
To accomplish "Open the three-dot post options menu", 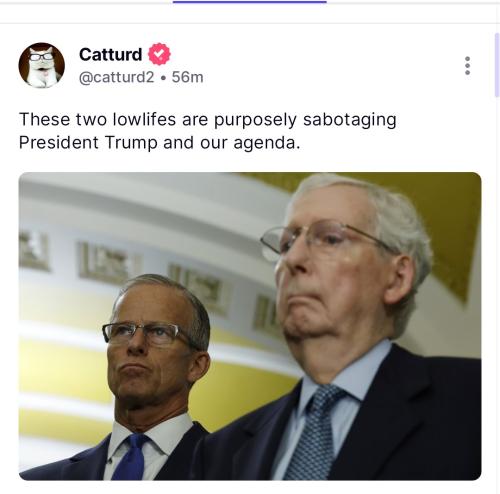I will click(x=467, y=66).
